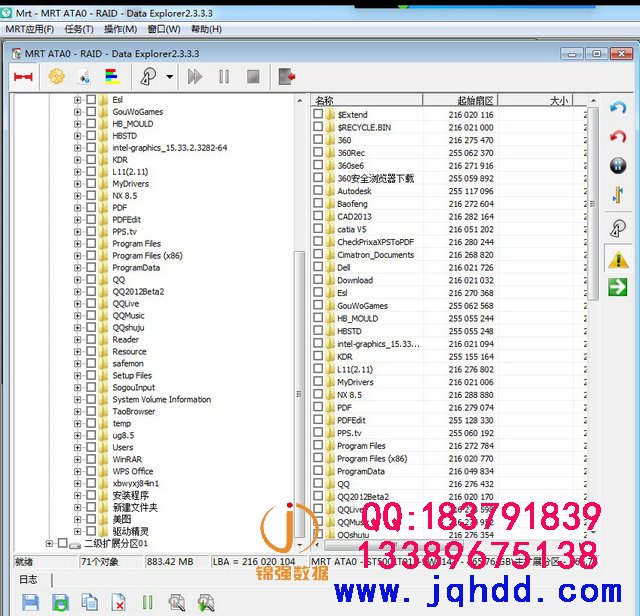Open the orange gear settings toolbar icon
The width and height of the screenshot is (640, 616).
(x=56, y=76)
